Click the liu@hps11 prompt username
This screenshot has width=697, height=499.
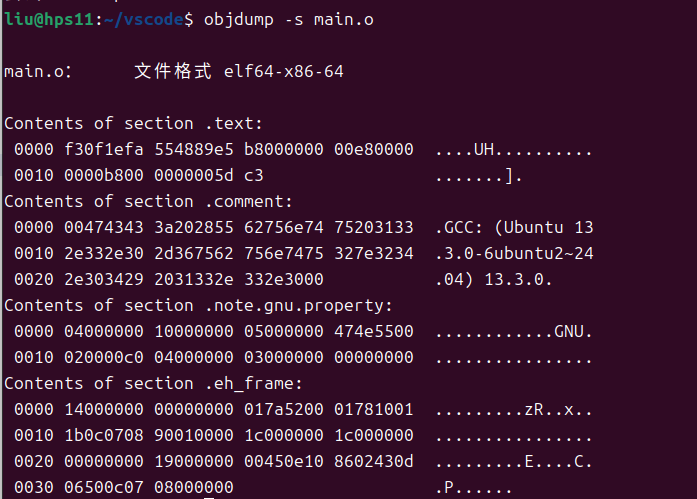click(x=48, y=20)
